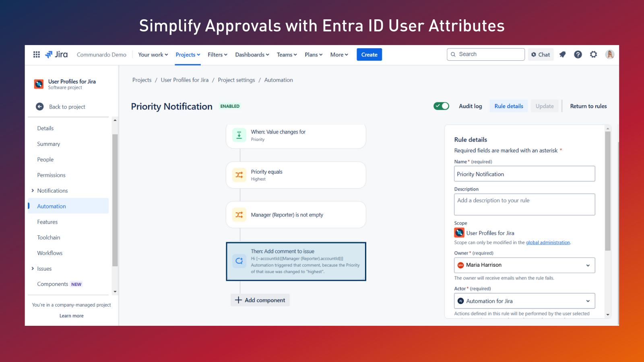Image resolution: width=644 pixels, height=362 pixels.
Task: Open the user profile avatar
Action: 609,54
